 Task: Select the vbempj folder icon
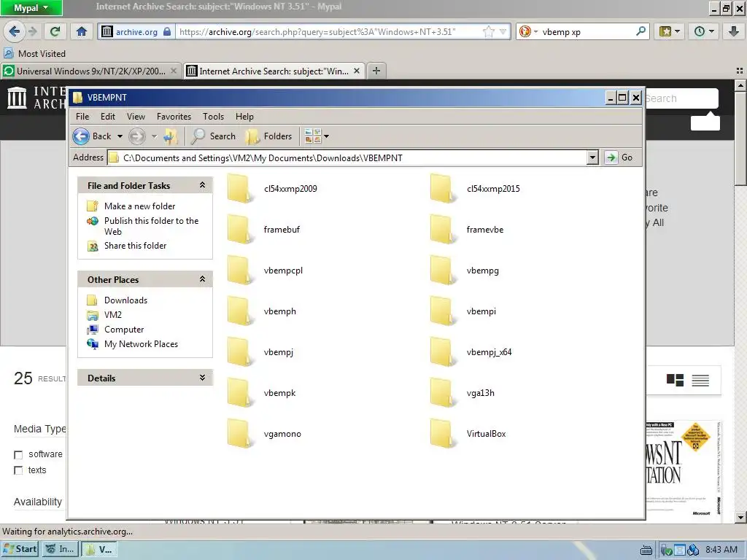pos(239,352)
